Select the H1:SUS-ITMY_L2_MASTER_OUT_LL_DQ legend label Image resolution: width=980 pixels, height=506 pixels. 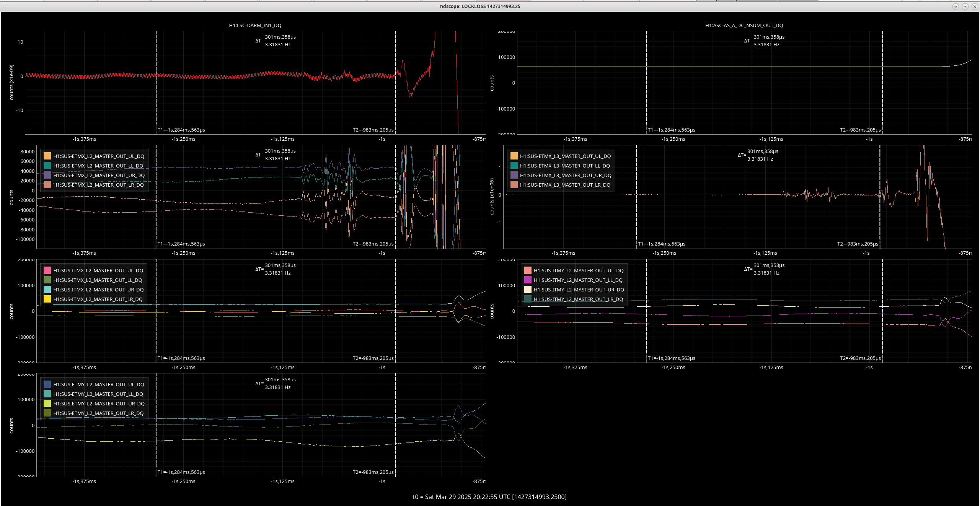[x=578, y=280]
